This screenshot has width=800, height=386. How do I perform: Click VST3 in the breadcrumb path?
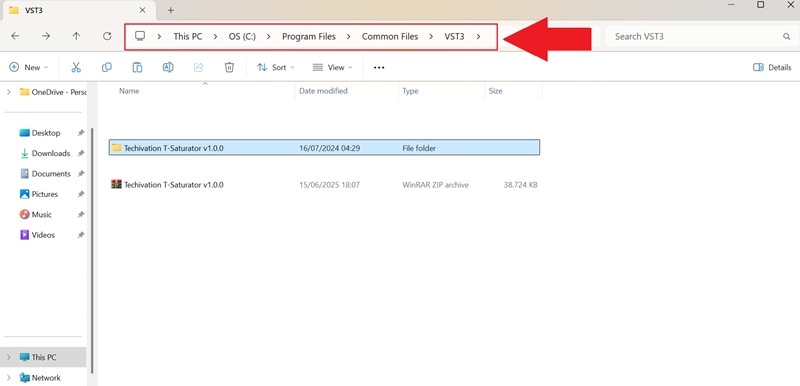(x=454, y=37)
